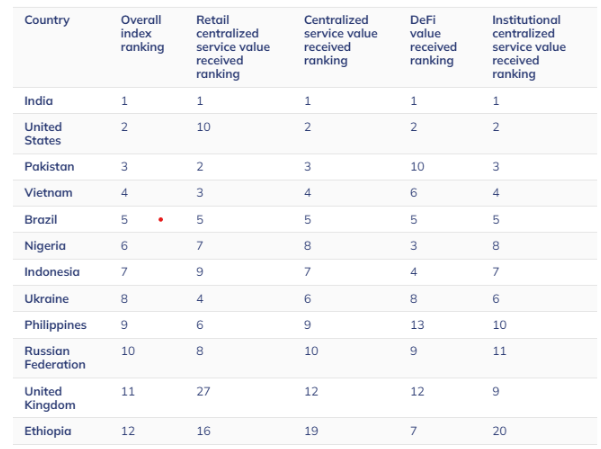
Task: Click the Russian Federation country cell
Action: tap(54, 358)
